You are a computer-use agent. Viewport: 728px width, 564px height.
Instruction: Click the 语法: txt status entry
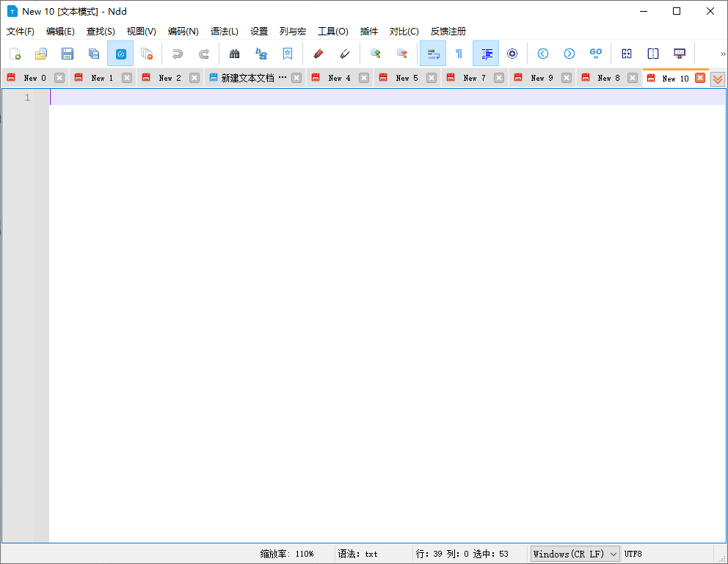coord(357,554)
